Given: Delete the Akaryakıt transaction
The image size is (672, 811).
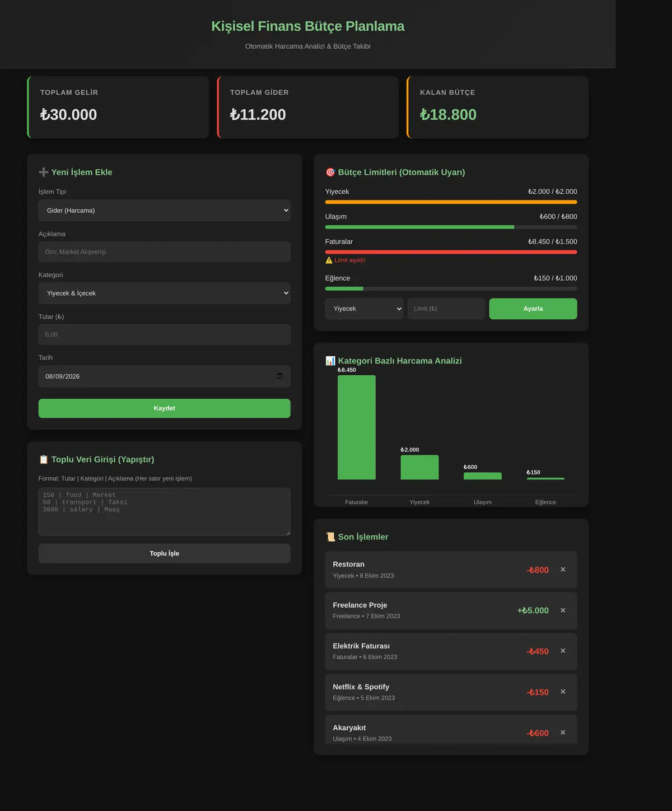Looking at the screenshot, I should [563, 733].
